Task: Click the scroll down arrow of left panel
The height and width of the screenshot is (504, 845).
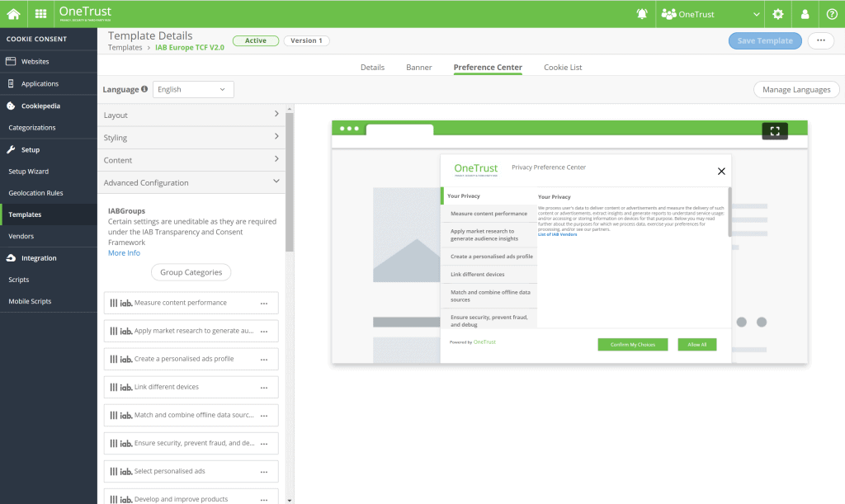Action: pyautogui.click(x=290, y=500)
